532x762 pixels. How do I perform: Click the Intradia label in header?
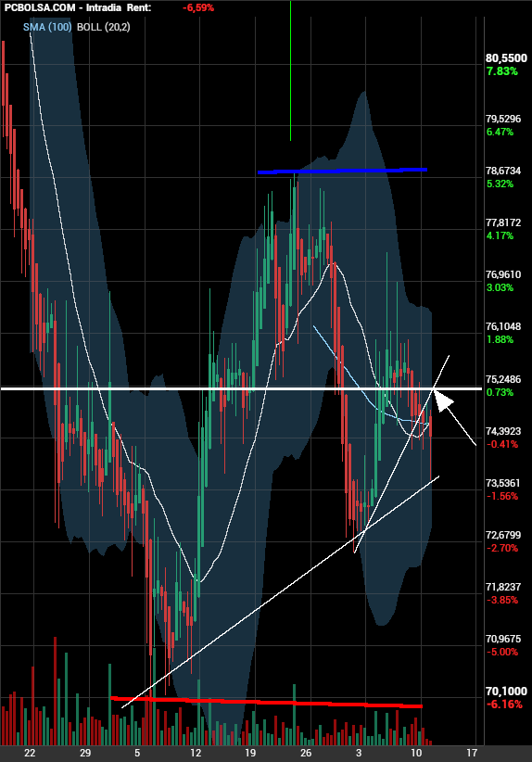104,7
